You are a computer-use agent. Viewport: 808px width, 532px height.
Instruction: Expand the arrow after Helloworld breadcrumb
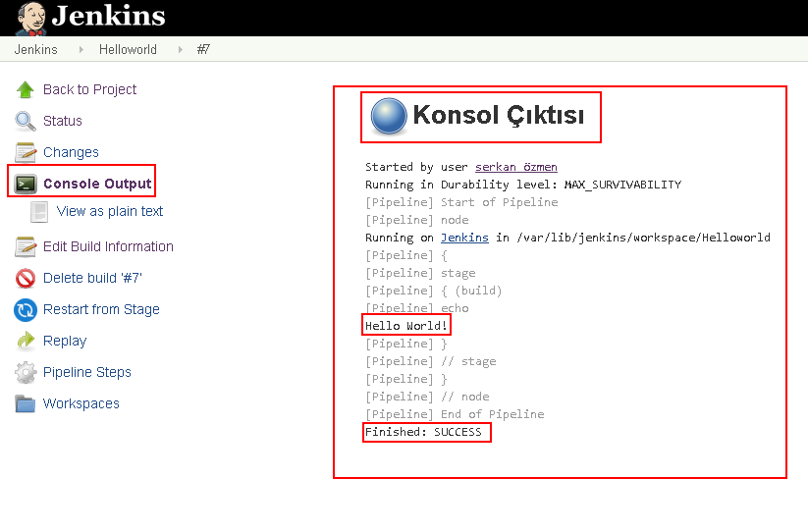180,49
